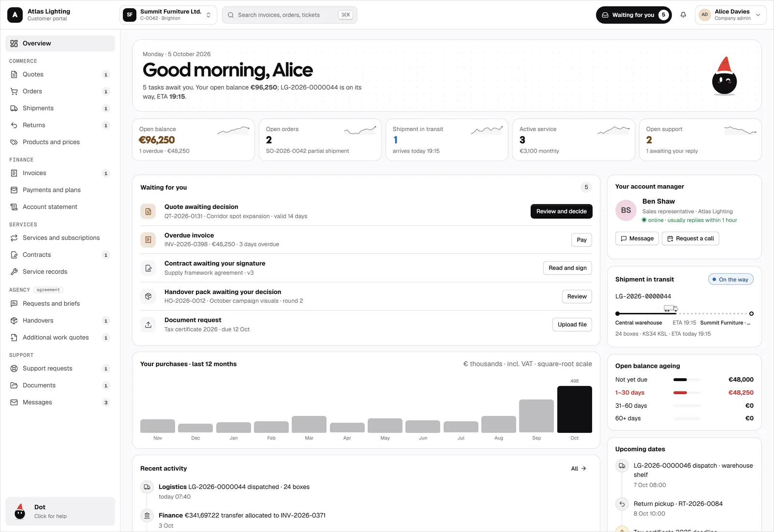
Task: Click the Service records wrench icon
Action: point(14,272)
